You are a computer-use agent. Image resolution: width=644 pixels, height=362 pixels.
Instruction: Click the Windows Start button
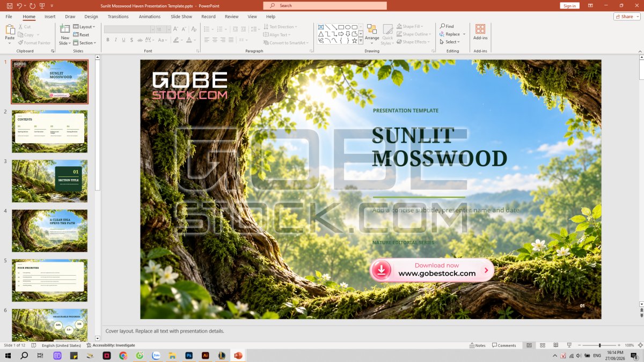pyautogui.click(x=8, y=356)
